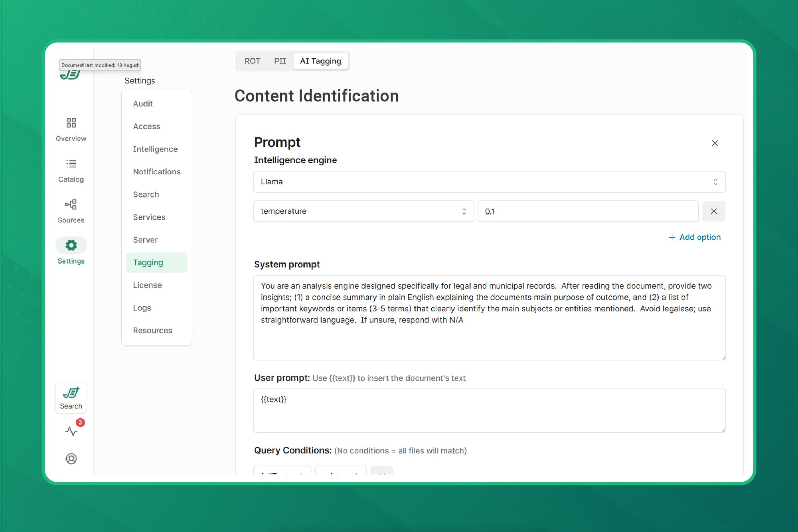Open Notifications in Settings menu
Screen dimensions: 798x532
(156, 171)
